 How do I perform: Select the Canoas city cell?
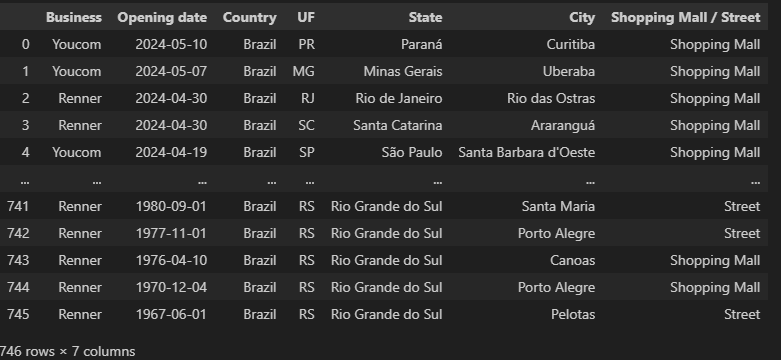pyautogui.click(x=573, y=260)
